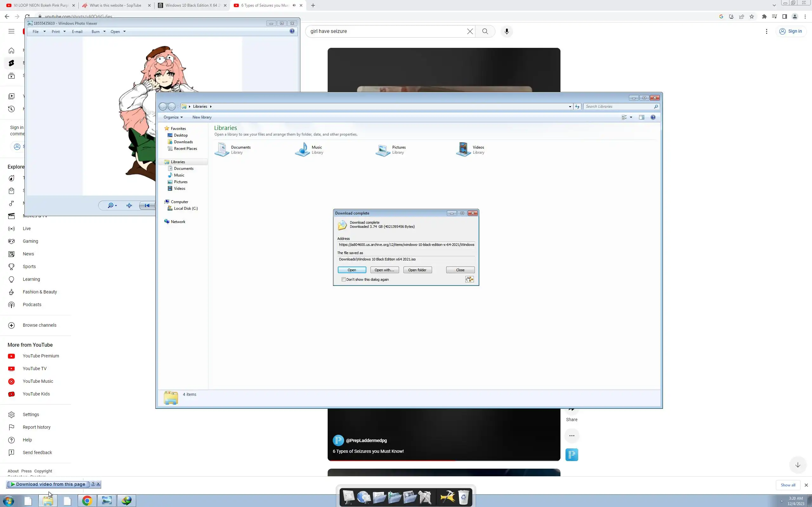Viewport: 812px width, 507px height.
Task: Click the YouTube voice search microphone icon
Action: (x=507, y=31)
